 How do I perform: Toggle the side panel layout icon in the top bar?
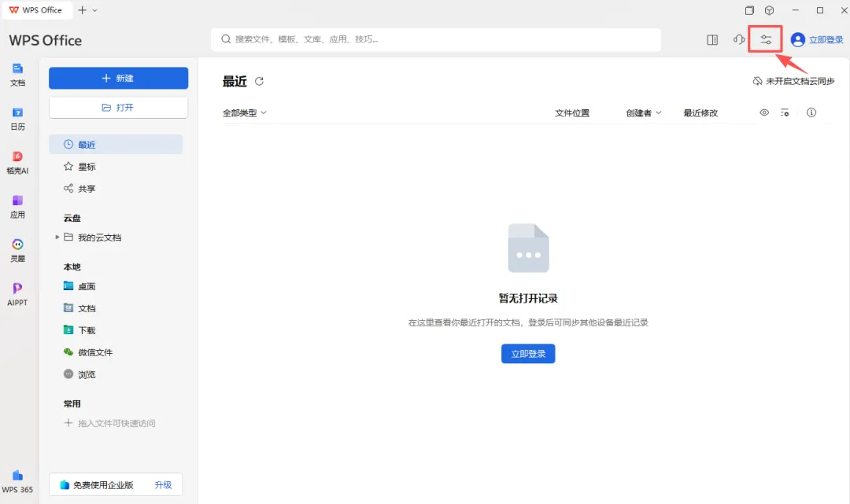pyautogui.click(x=712, y=39)
